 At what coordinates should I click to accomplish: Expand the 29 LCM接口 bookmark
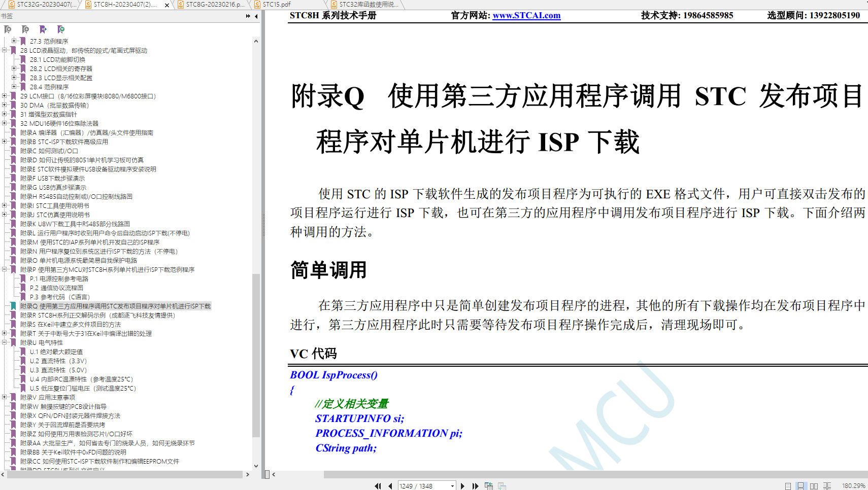(5, 96)
